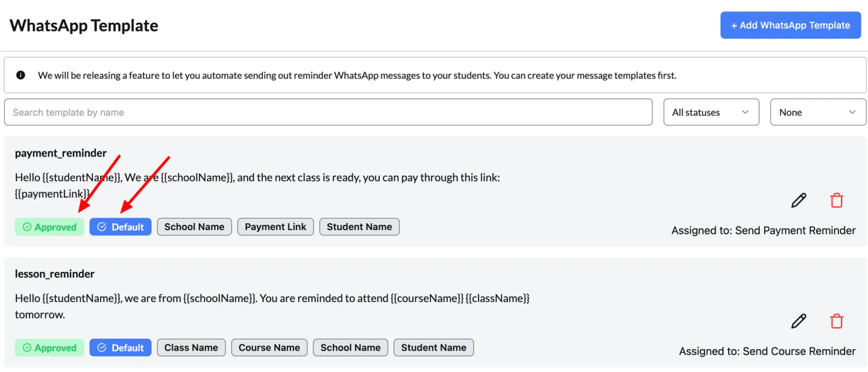Select the Class Name tag
Viewport: 868px width, 372px height.
[x=191, y=347]
